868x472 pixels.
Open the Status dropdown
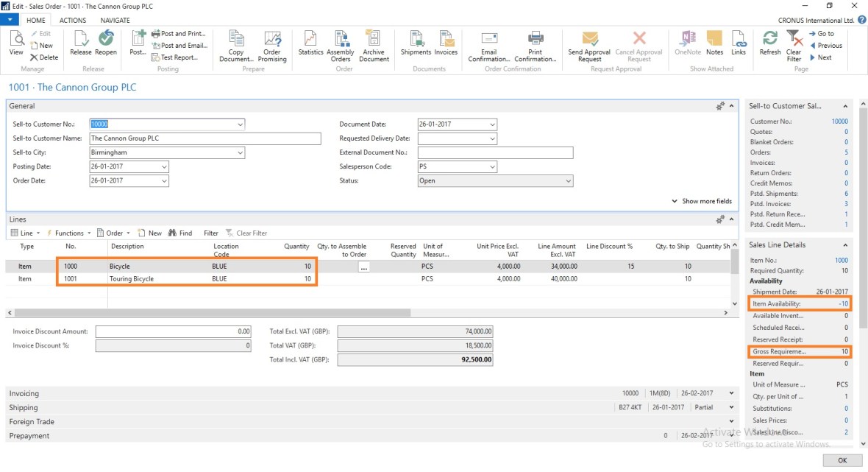[x=567, y=181]
